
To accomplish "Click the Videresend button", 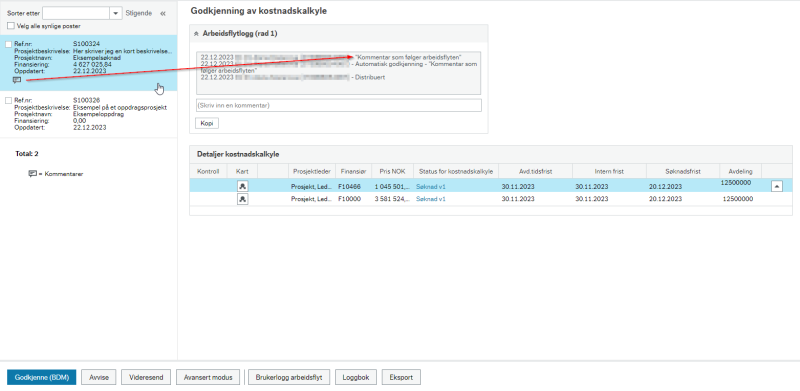I will 146,377.
